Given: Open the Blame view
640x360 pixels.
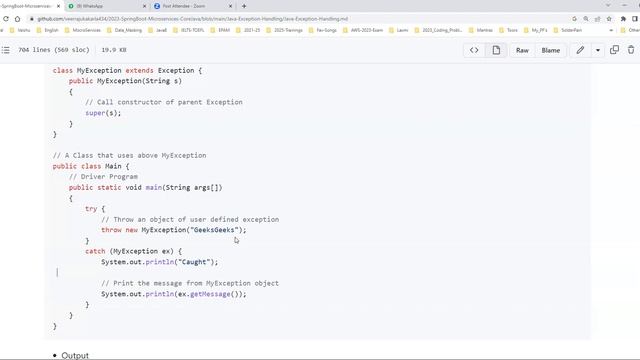Looking at the screenshot, I should click(x=551, y=50).
